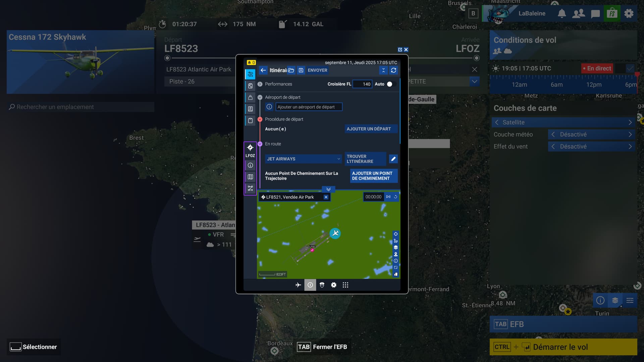
Task: Click the Croisière FL 140 field
Action: tap(363, 84)
